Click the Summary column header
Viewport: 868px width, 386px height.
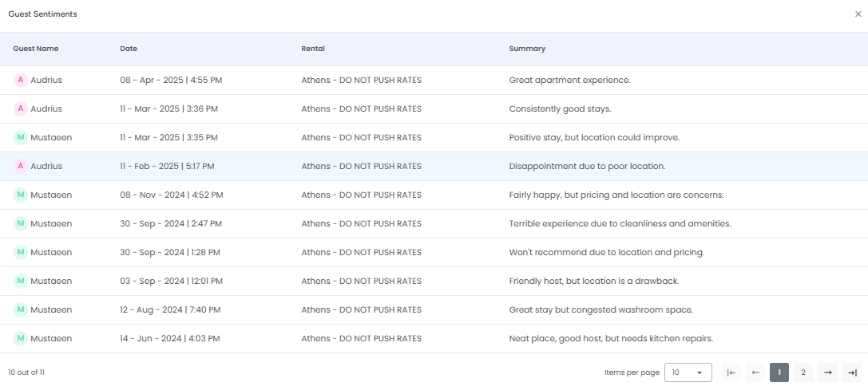click(x=527, y=49)
